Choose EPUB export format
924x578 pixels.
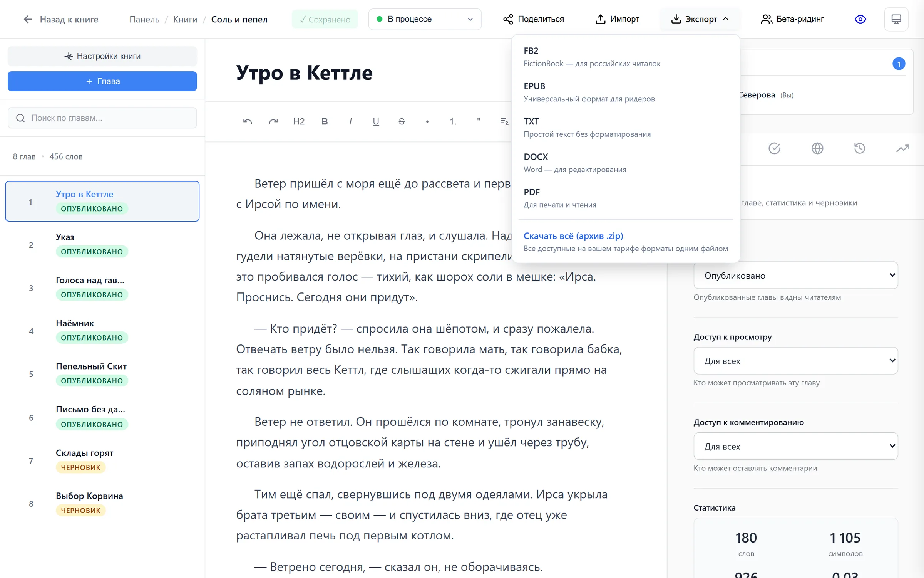(x=626, y=92)
